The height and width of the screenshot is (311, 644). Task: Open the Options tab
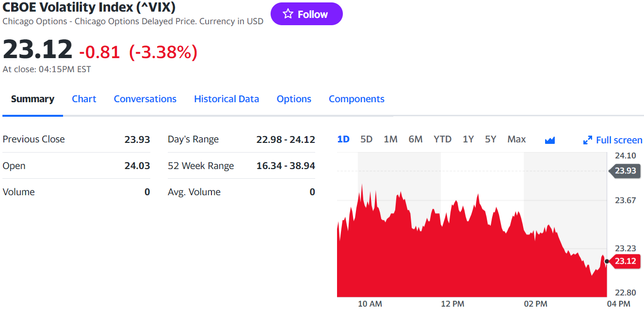coord(294,99)
